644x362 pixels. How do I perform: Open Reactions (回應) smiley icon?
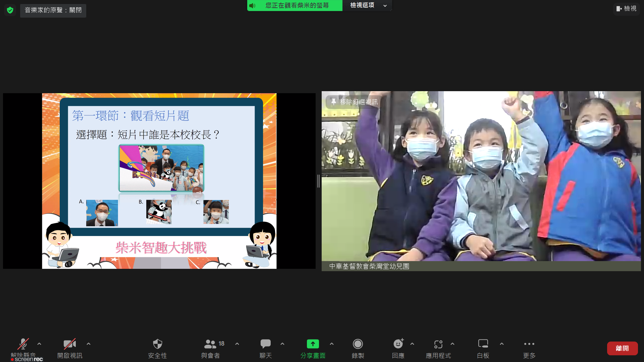point(398,344)
